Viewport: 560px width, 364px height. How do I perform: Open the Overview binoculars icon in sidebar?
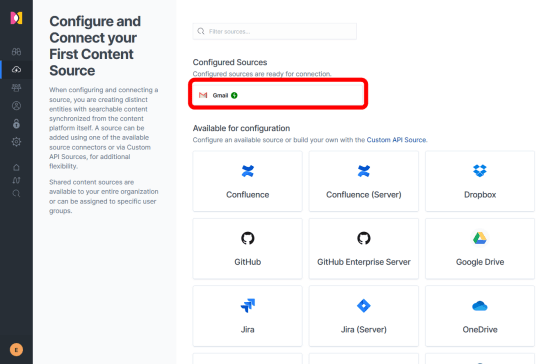16,52
